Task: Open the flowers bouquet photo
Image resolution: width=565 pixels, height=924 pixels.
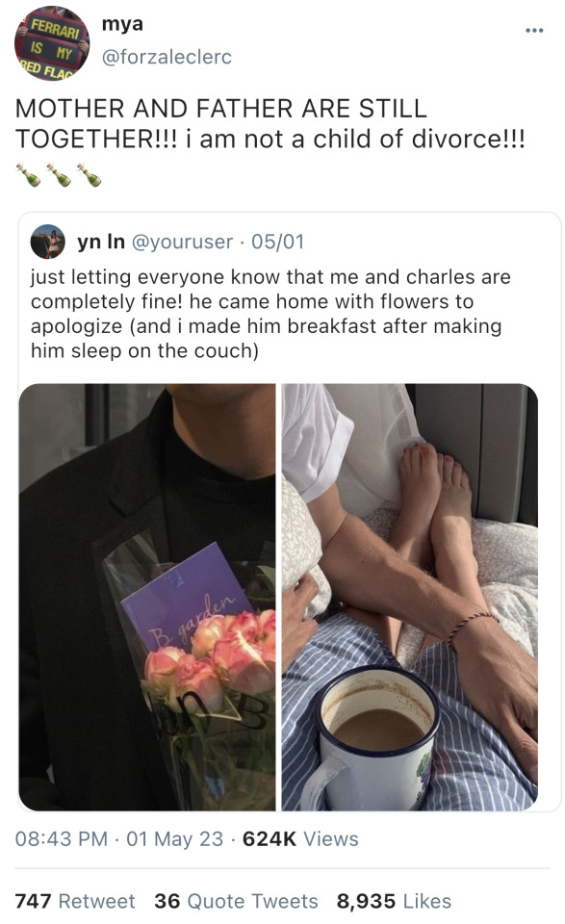Action: point(147,597)
